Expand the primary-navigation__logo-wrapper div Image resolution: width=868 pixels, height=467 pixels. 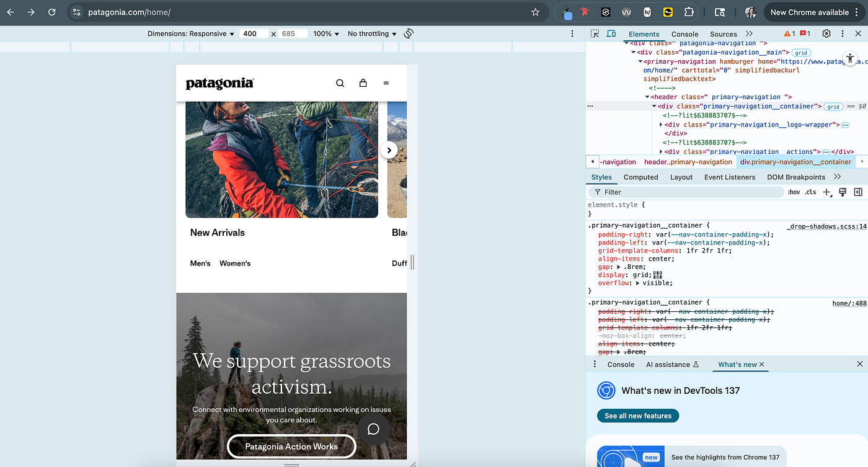661,125
